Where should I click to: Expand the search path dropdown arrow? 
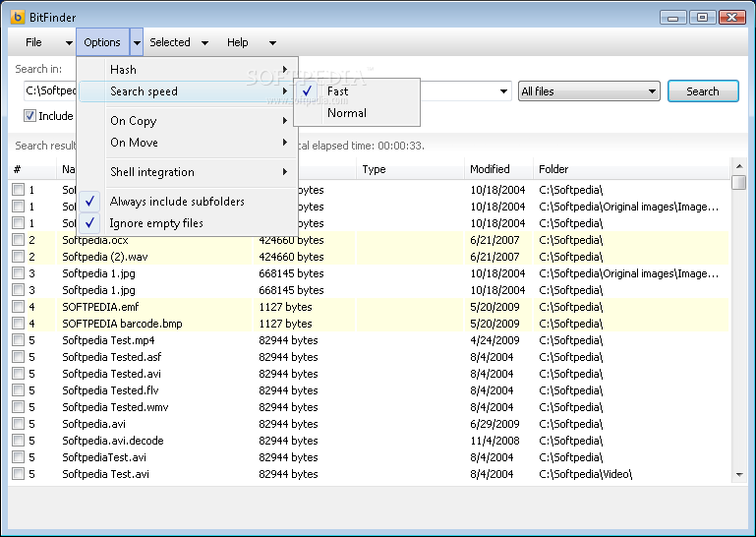pyautogui.click(x=503, y=91)
